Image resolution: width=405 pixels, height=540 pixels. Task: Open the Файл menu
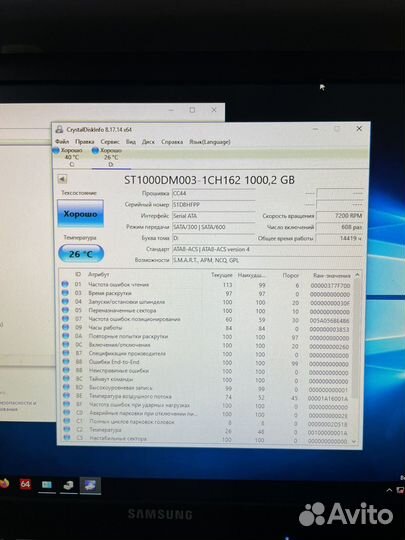click(x=62, y=142)
